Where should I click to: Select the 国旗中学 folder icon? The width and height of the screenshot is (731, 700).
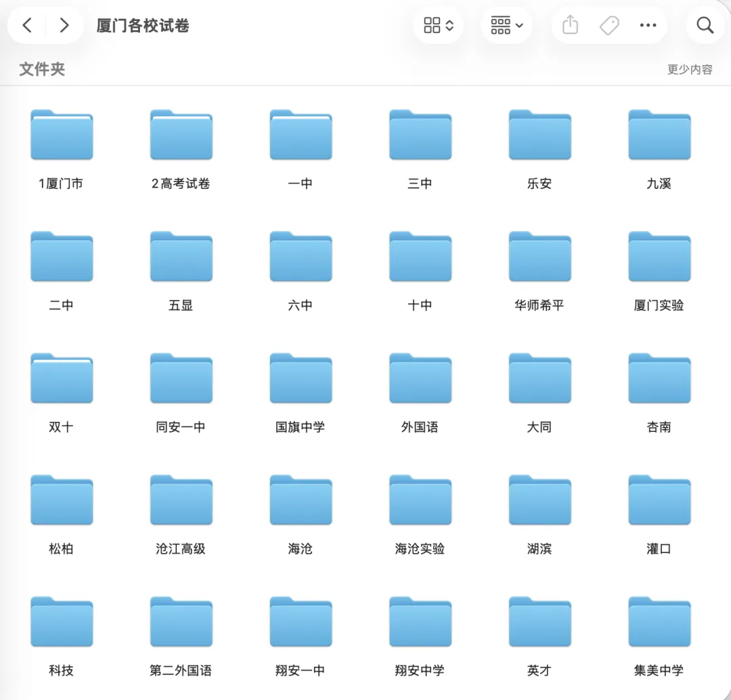tap(301, 378)
